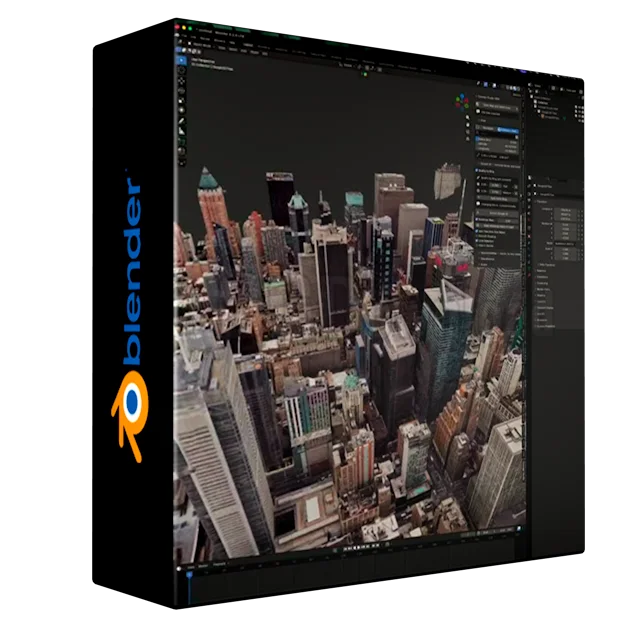Select the Transform tool

(x=182, y=110)
